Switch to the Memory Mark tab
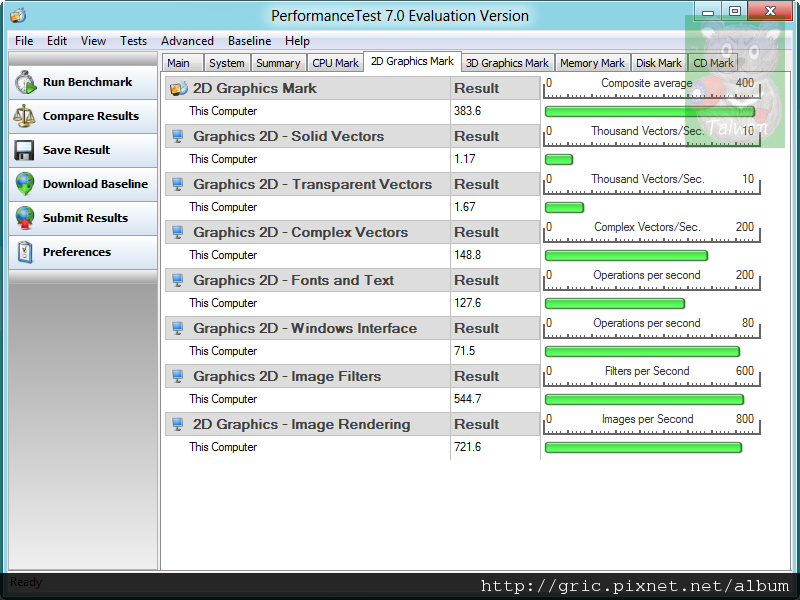 coord(592,63)
